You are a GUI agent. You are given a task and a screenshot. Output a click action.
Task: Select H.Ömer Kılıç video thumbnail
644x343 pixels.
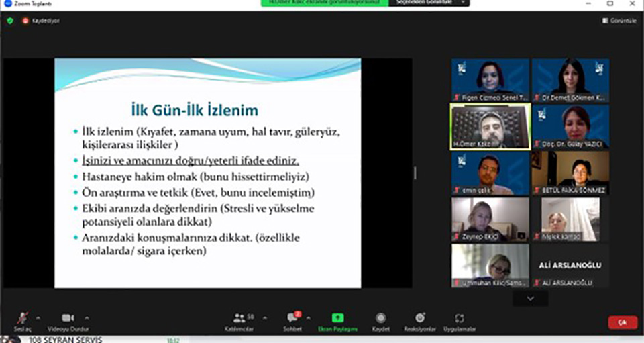[x=490, y=126]
